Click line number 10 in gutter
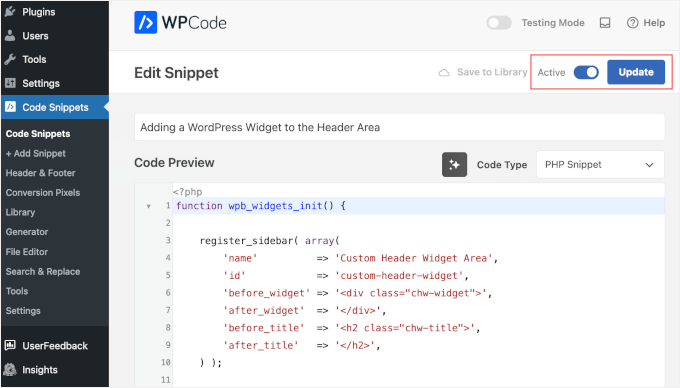The image size is (680, 388). [166, 362]
